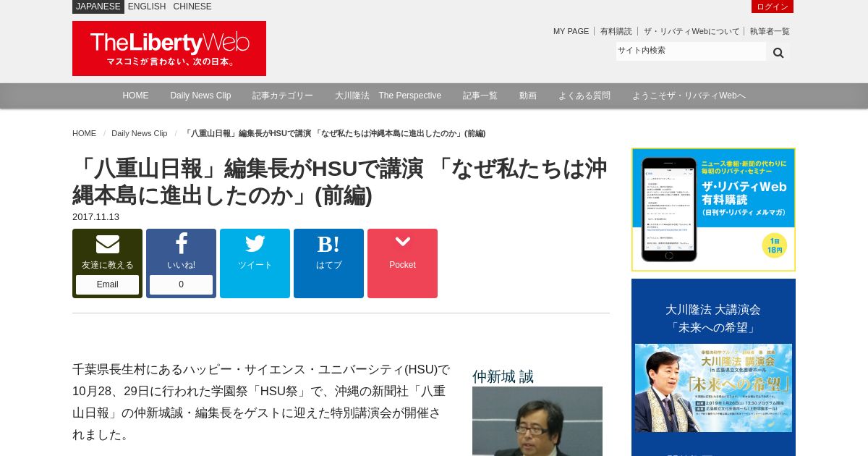Open 有料購読 link in header
The image size is (868, 456).
616,31
